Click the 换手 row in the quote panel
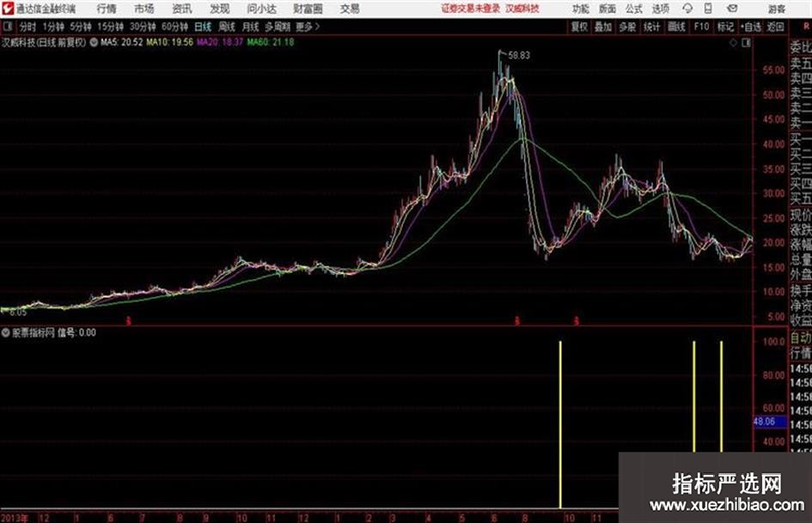 click(801, 290)
